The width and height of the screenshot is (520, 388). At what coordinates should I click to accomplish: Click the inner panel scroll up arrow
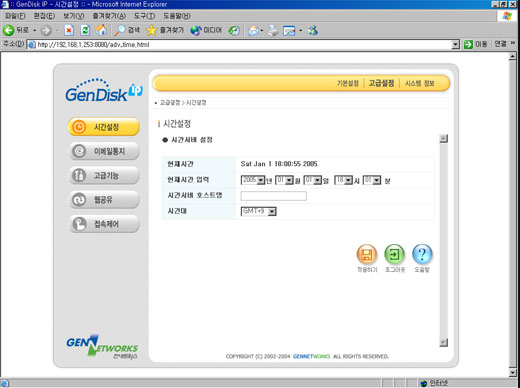(444, 138)
